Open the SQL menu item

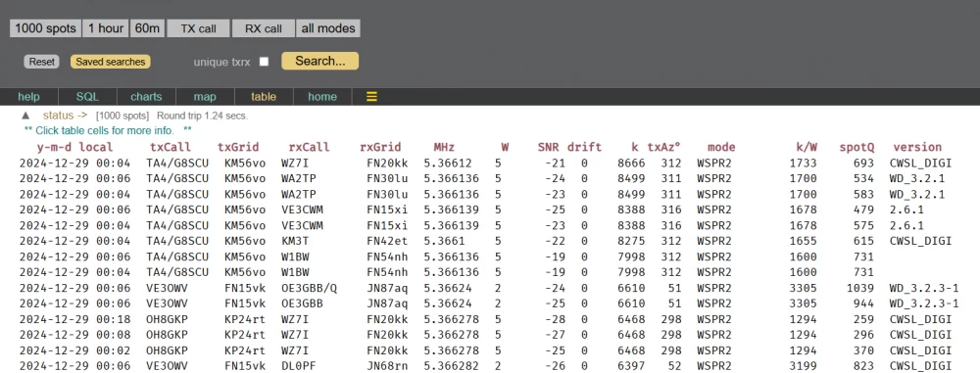tap(87, 97)
